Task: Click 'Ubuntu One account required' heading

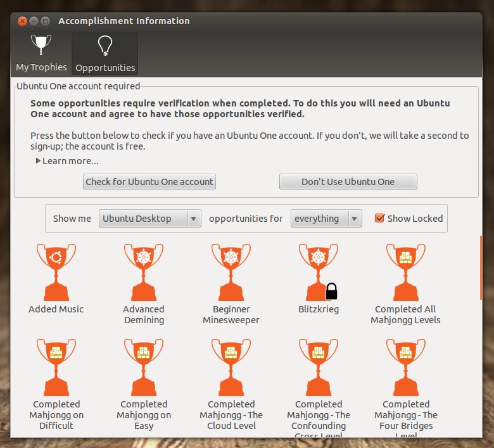Action: coord(78,86)
